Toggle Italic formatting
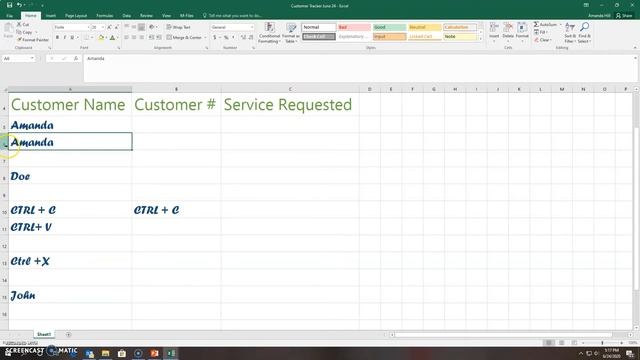The width and height of the screenshot is (640, 360). click(64, 38)
